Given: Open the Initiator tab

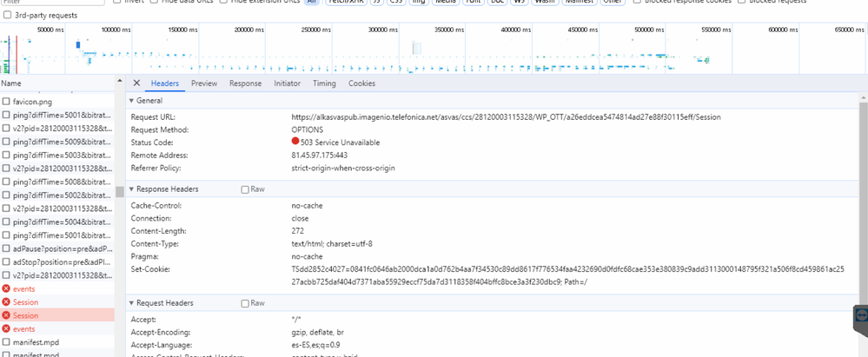Looking at the screenshot, I should pos(287,83).
